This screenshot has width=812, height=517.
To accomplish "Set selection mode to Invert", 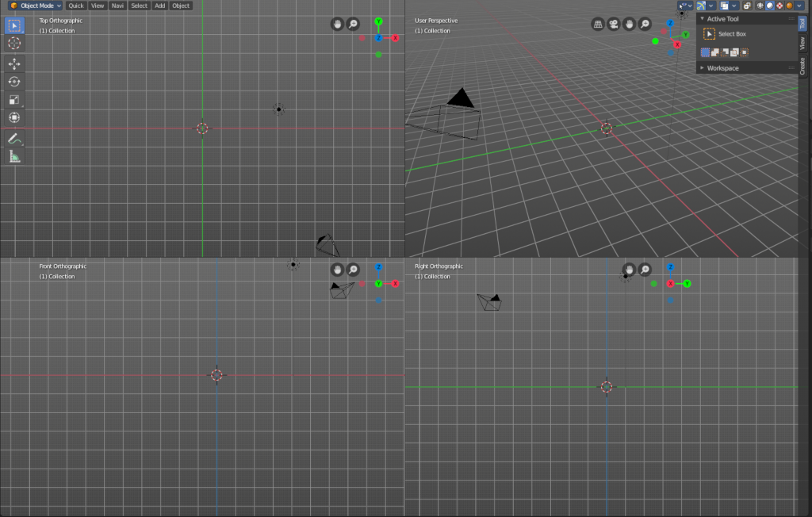I will [734, 52].
